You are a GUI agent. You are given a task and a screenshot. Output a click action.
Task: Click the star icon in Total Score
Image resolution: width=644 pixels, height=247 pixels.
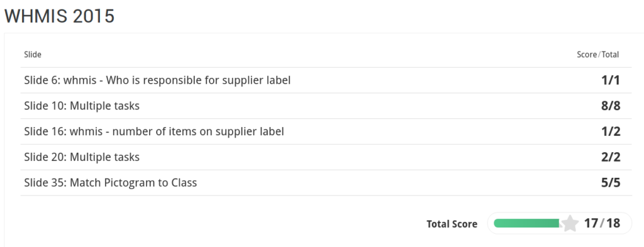pyautogui.click(x=570, y=224)
